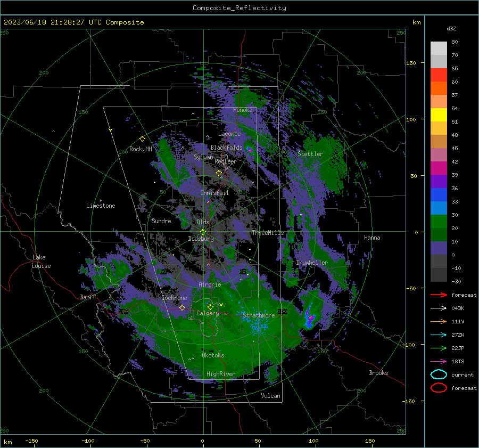This screenshot has width=479, height=448.
Task: Click the Brooks town label
Action: [378, 373]
